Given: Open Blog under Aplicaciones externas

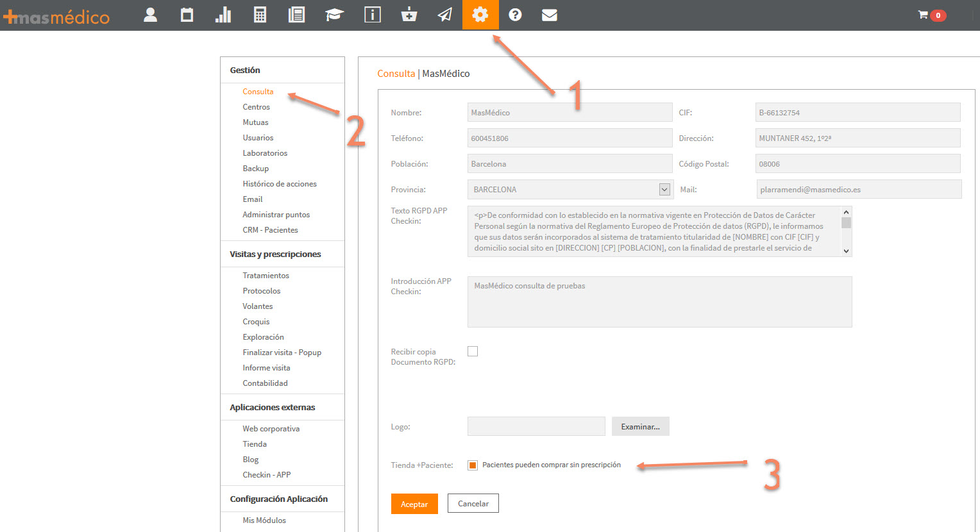Looking at the screenshot, I should pos(251,460).
